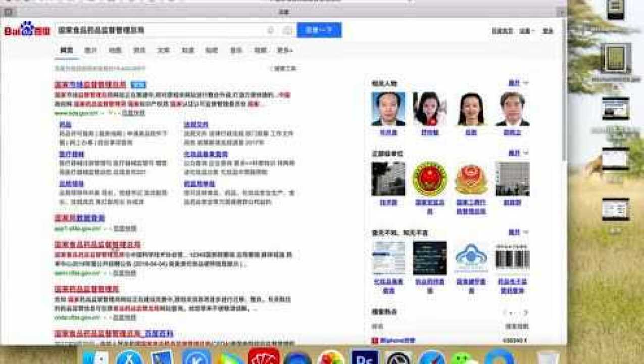This screenshot has height=364, width=644.
Task: Select the framed picture file on desktop
Action: (x=616, y=59)
